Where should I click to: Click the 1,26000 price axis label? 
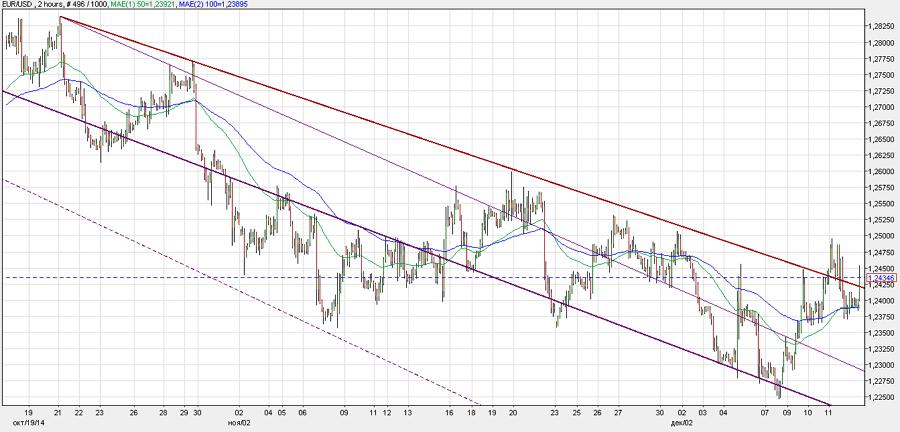882,172
